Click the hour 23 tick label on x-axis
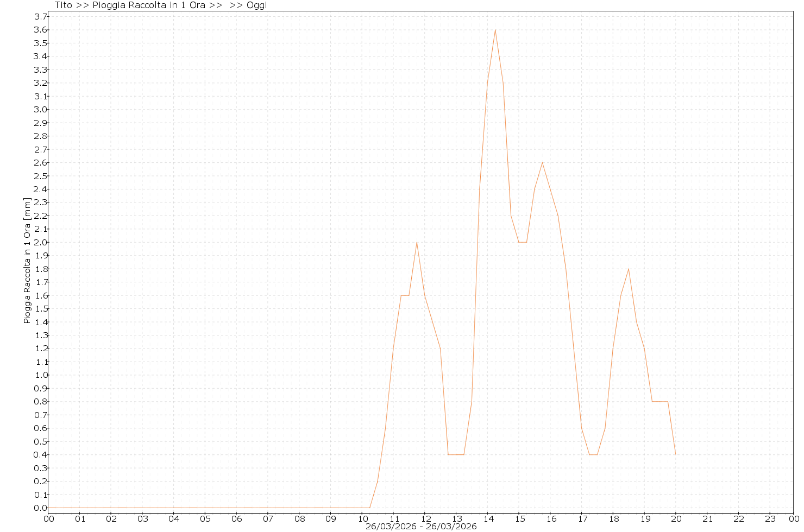Image resolution: width=804 pixels, height=532 pixels. coord(770,518)
